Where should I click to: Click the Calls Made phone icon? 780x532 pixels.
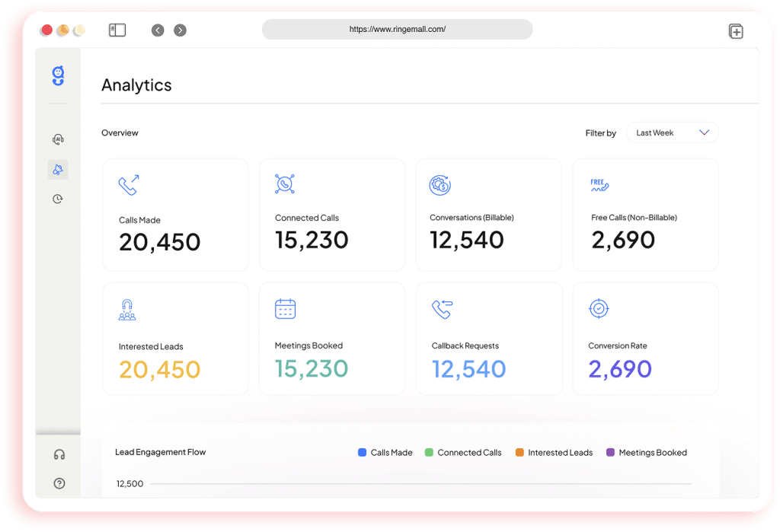128,183
